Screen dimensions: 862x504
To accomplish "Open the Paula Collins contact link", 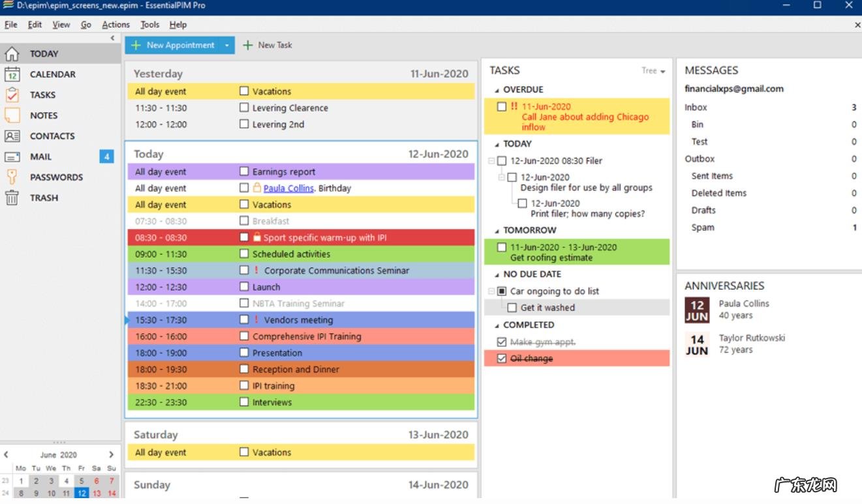I will [288, 188].
